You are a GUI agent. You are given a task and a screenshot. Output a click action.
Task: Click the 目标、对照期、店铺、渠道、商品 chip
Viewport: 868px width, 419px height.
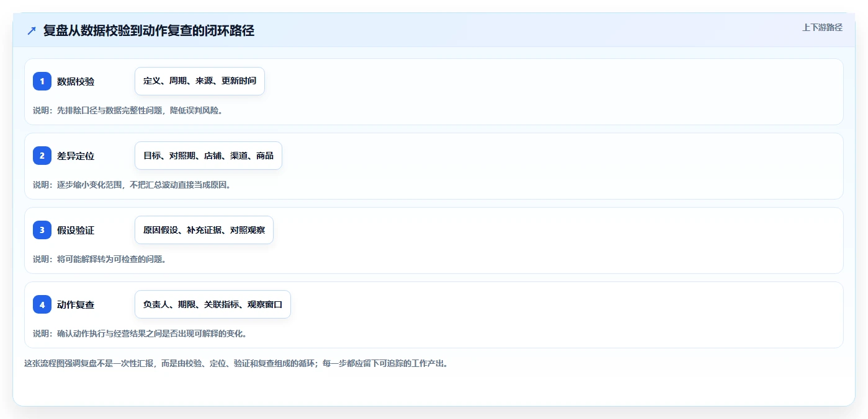click(x=208, y=156)
